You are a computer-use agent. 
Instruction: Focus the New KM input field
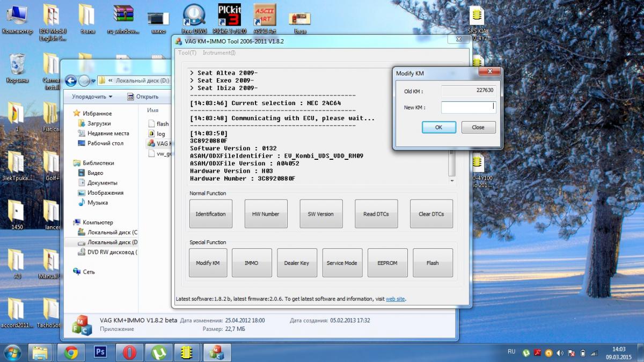tap(469, 107)
